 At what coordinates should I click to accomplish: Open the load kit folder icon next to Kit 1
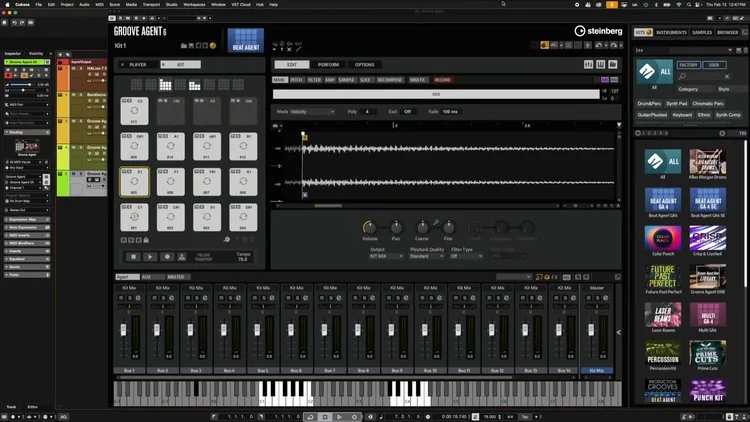(184, 46)
